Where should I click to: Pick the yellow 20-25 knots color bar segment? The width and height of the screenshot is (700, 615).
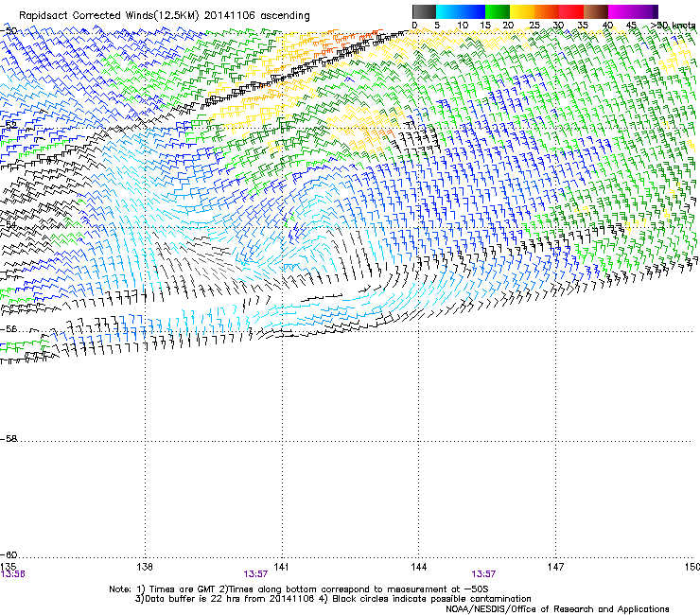click(522, 11)
